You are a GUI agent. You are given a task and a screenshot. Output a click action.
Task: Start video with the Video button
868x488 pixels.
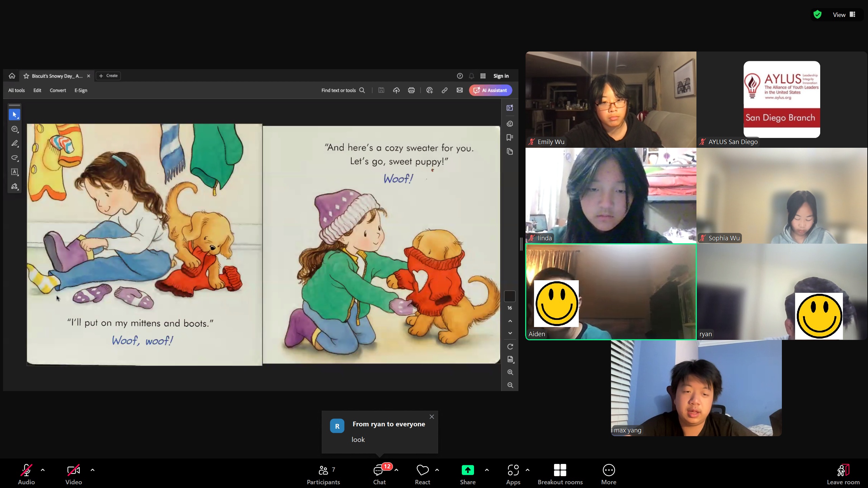(74, 474)
